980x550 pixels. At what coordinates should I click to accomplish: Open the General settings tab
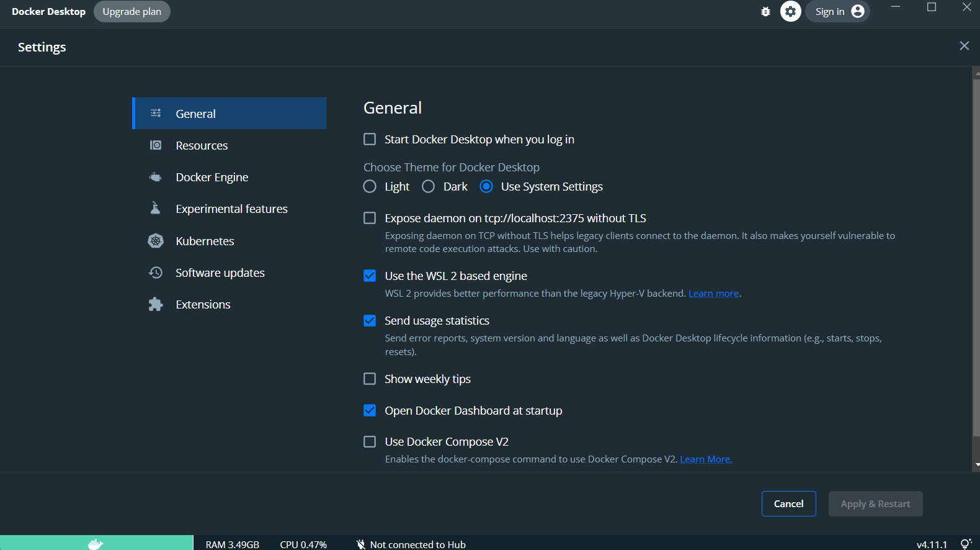click(229, 113)
